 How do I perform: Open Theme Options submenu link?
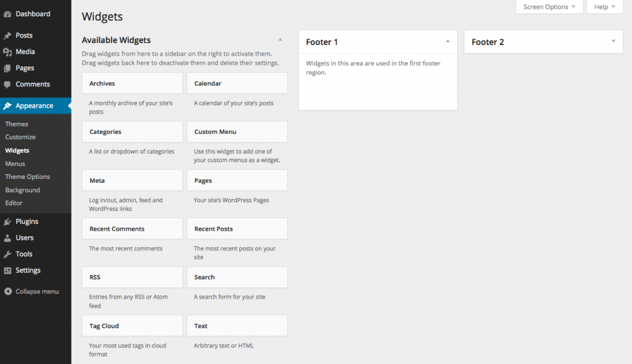click(x=28, y=176)
